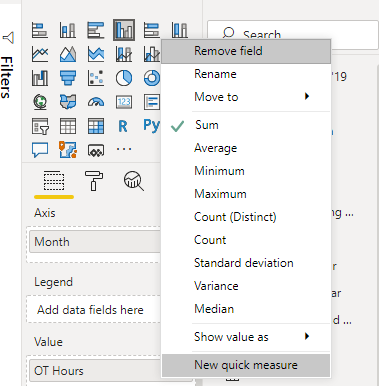Select the OT Hours field in Value
379x386 pixels.
tap(95, 371)
